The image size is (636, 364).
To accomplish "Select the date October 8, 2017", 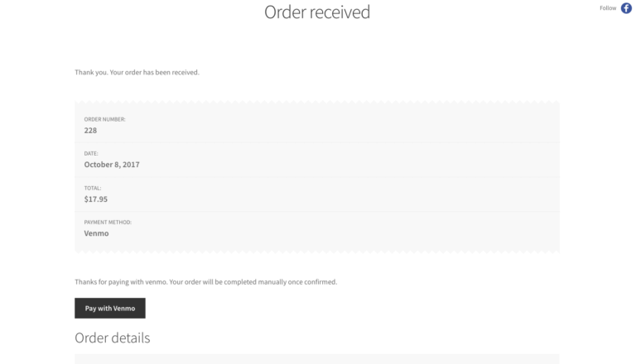I will (112, 165).
